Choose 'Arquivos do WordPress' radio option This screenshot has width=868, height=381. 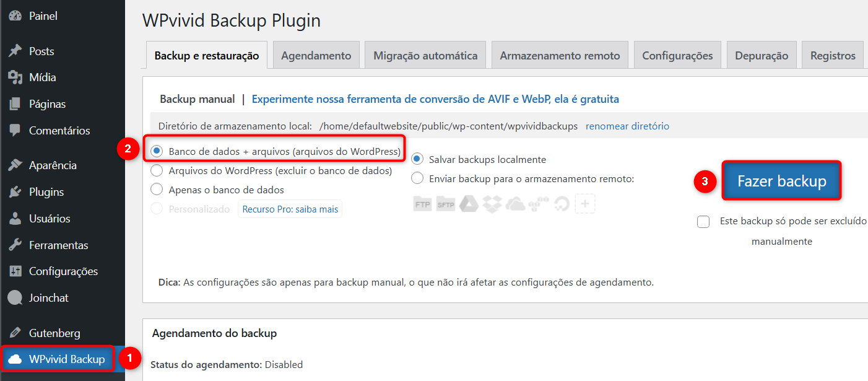tap(157, 170)
